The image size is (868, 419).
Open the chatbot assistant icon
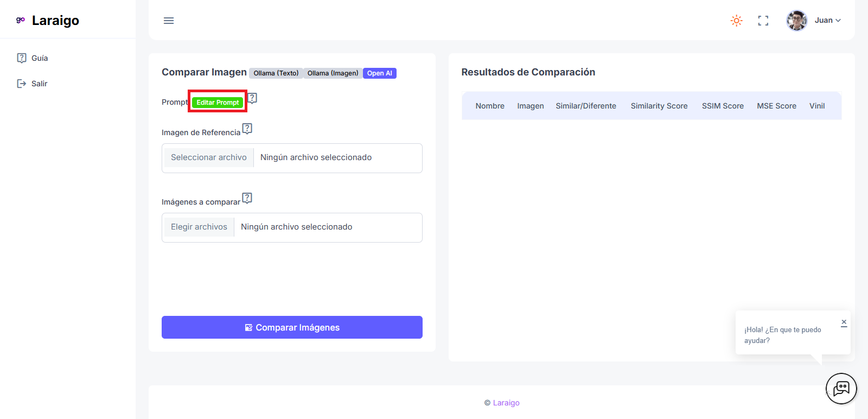tap(841, 389)
